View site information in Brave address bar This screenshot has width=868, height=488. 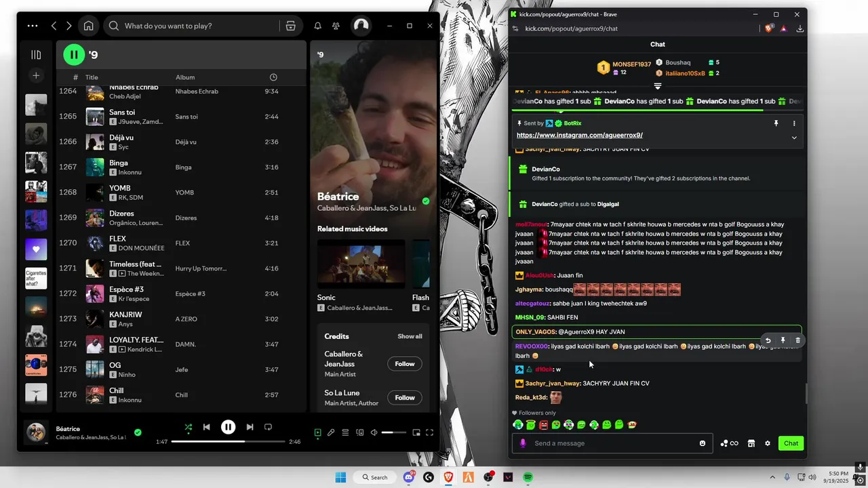515,28
